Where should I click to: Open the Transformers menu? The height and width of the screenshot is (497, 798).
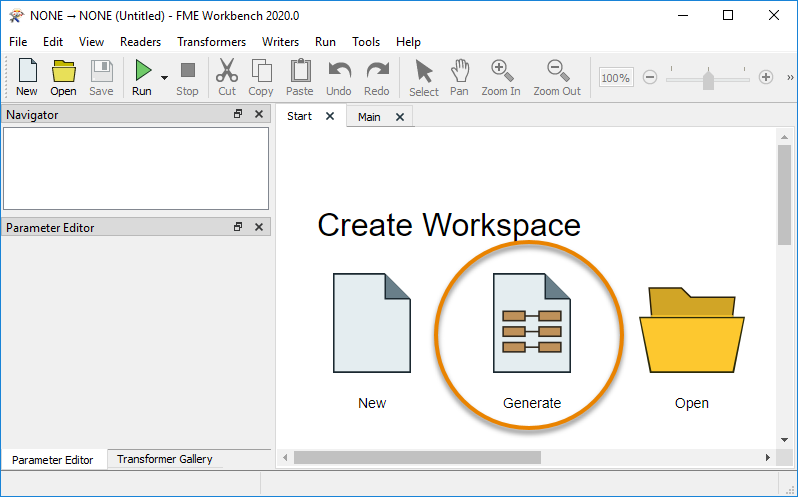[211, 42]
